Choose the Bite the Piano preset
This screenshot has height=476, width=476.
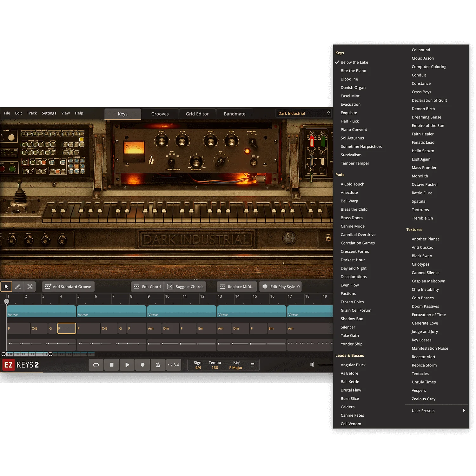pyautogui.click(x=354, y=71)
